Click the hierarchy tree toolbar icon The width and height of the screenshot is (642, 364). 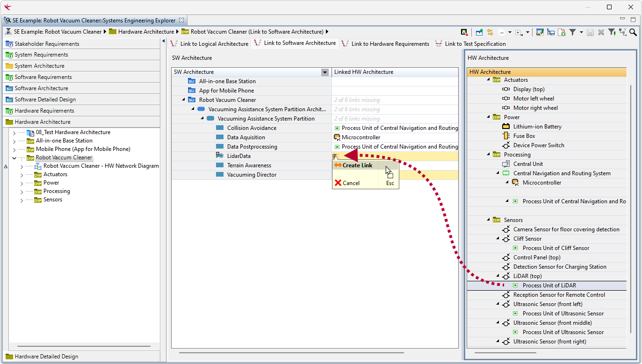coord(622,32)
